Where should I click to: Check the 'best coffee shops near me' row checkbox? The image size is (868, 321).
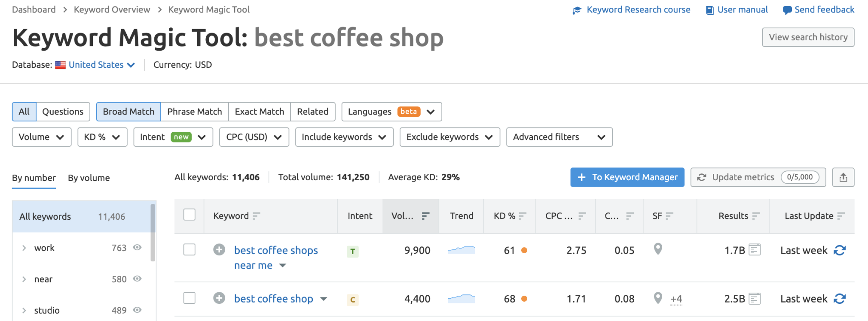[189, 249]
